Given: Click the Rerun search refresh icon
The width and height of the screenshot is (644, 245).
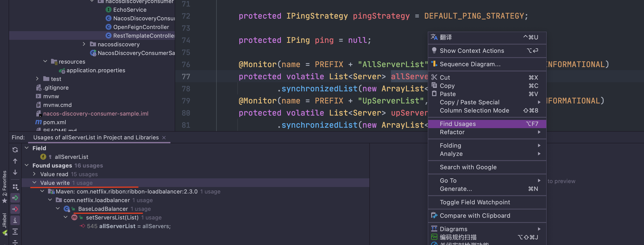Looking at the screenshot, I should 15,150.
